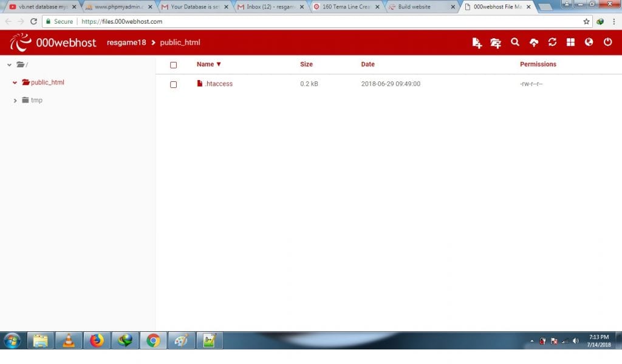622x364 pixels.
Task: Open VLC from the taskbar
Action: (x=69, y=340)
